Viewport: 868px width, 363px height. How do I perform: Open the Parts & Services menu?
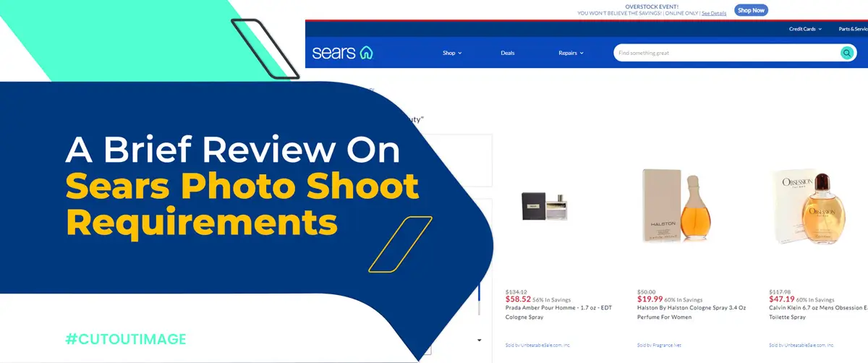pos(853,29)
